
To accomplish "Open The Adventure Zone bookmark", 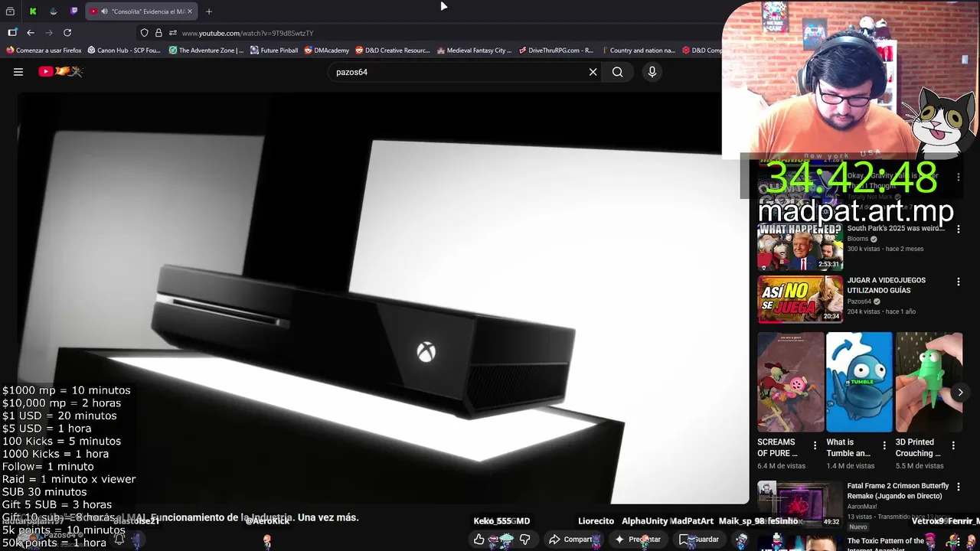I will 206,51.
